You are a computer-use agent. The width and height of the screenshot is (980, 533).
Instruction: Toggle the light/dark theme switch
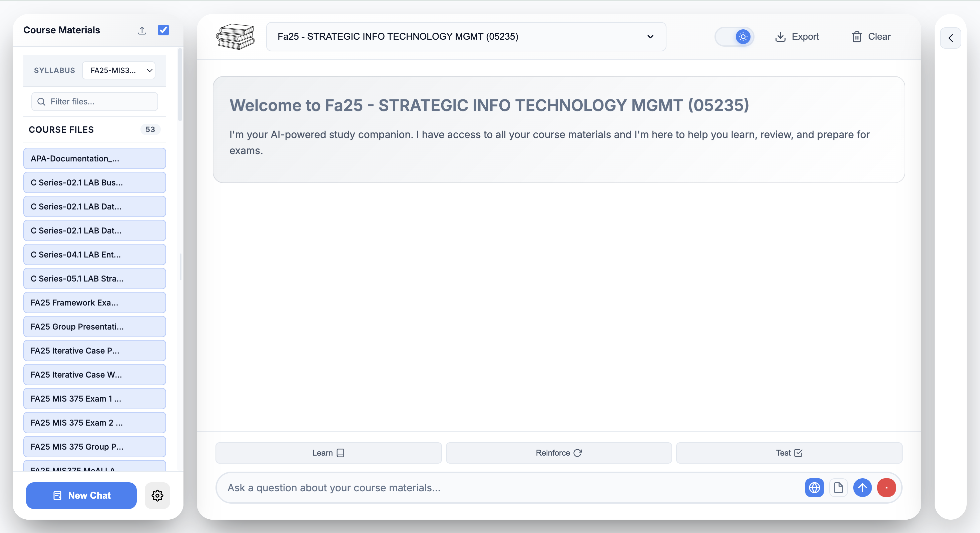[734, 37]
